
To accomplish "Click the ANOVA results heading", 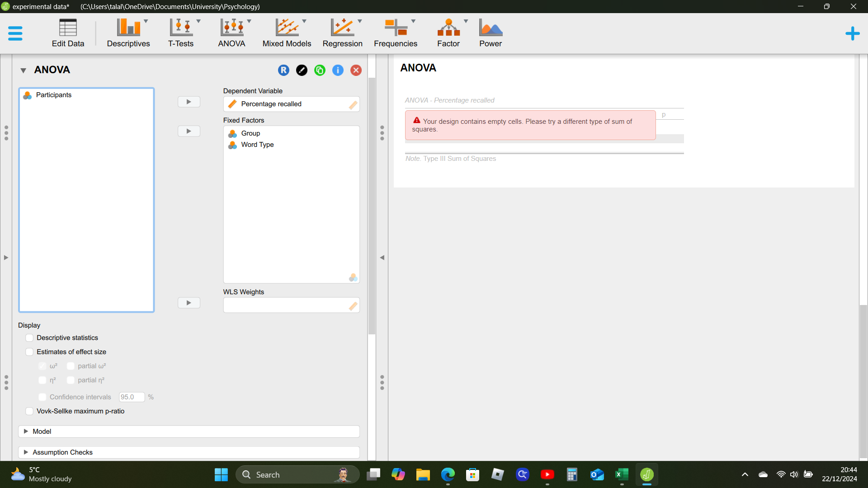I will (x=418, y=68).
